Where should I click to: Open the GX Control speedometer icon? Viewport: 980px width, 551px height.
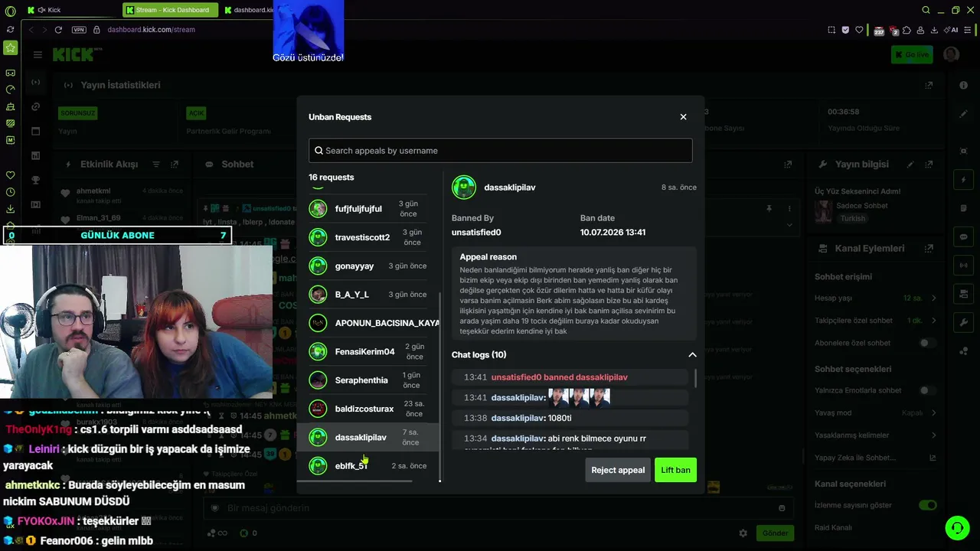point(10,90)
